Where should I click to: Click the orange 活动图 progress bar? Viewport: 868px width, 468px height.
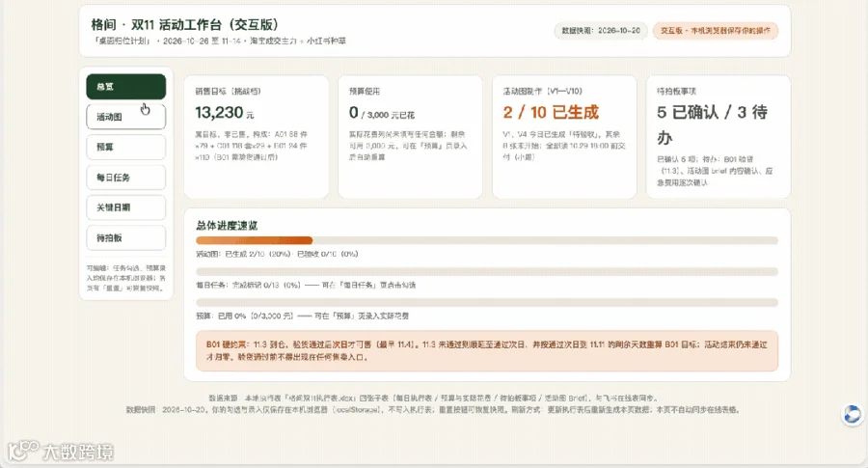click(x=487, y=240)
